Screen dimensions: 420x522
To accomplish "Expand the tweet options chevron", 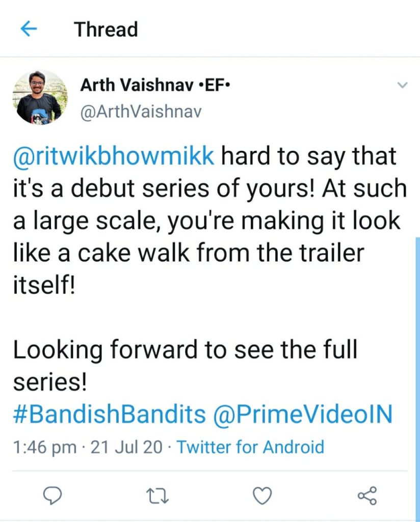I will (402, 85).
